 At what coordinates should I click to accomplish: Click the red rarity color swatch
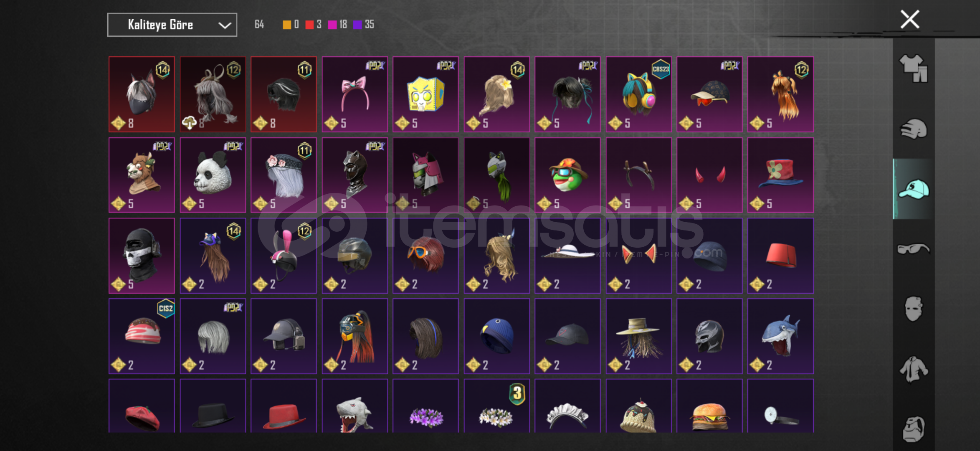coord(309,25)
